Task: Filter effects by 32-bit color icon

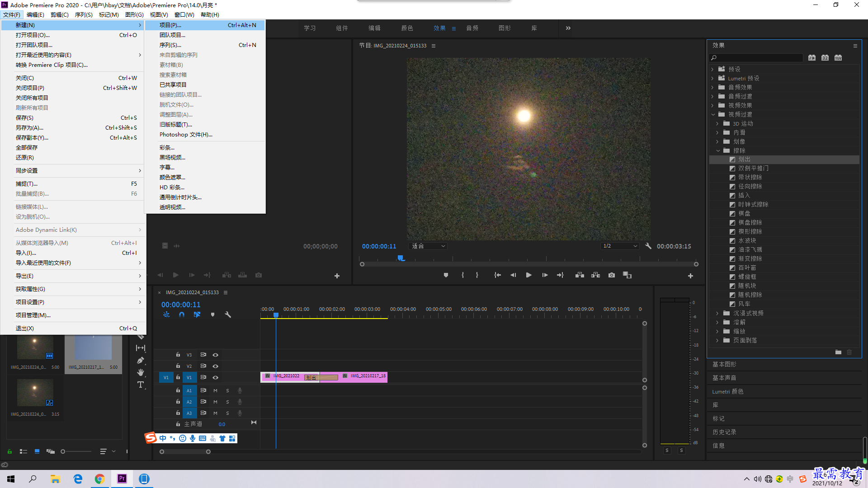Action: (x=825, y=58)
